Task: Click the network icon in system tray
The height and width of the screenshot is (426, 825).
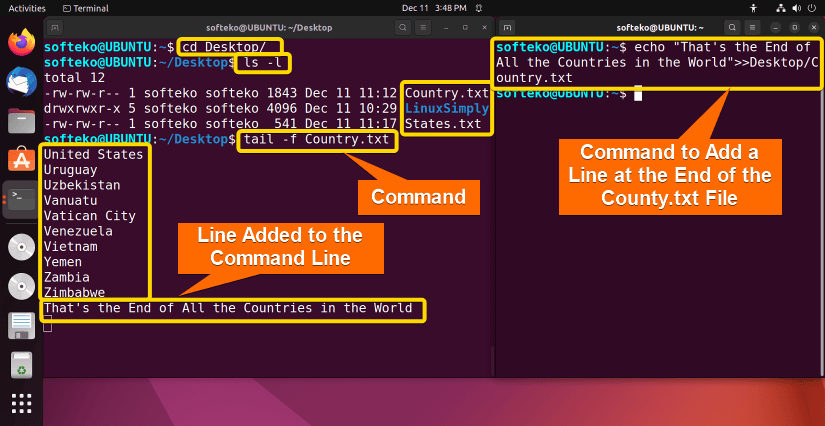Action: (x=781, y=8)
